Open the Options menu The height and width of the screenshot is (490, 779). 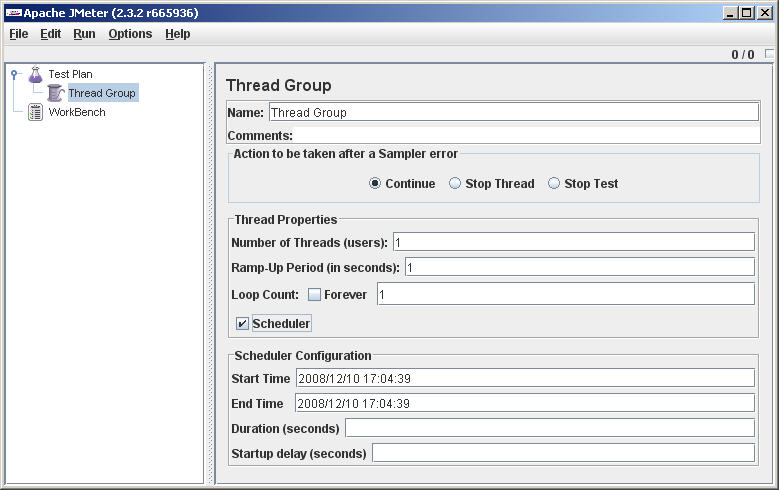click(130, 34)
